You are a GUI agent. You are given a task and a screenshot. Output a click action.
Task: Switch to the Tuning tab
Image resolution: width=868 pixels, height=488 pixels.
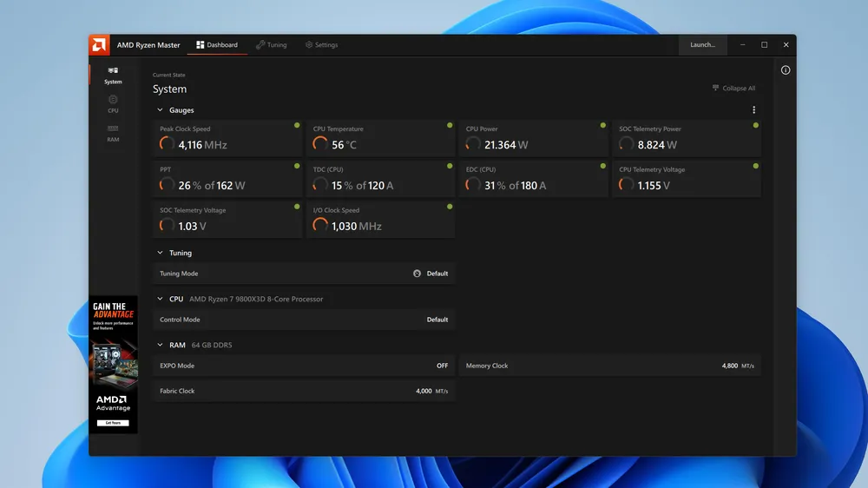pyautogui.click(x=271, y=45)
